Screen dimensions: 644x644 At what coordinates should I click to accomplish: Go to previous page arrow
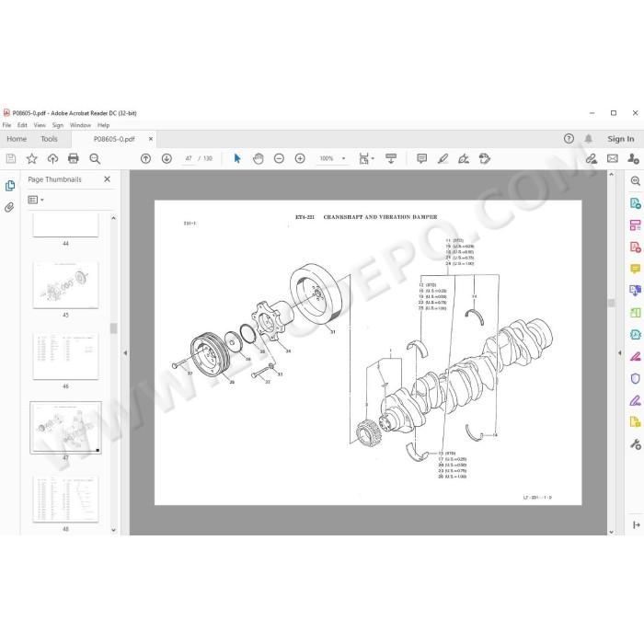pos(145,158)
